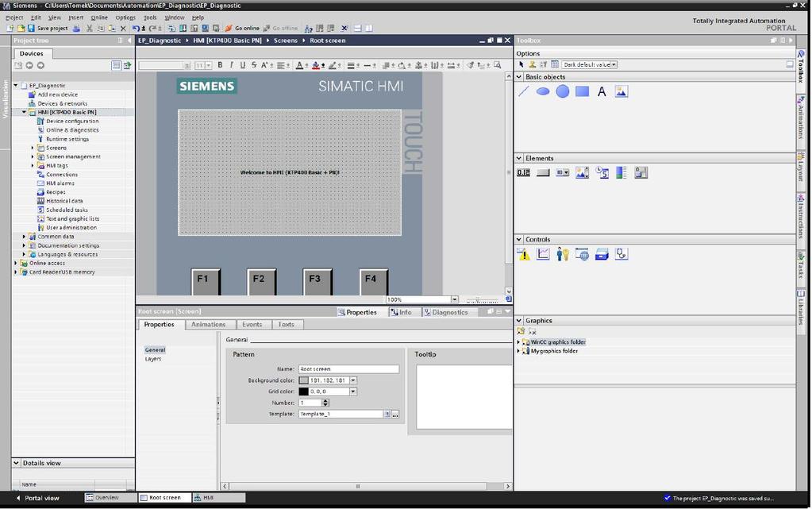Collapse the Details view panel
Viewport: 812px width, 509px height.
(16, 463)
